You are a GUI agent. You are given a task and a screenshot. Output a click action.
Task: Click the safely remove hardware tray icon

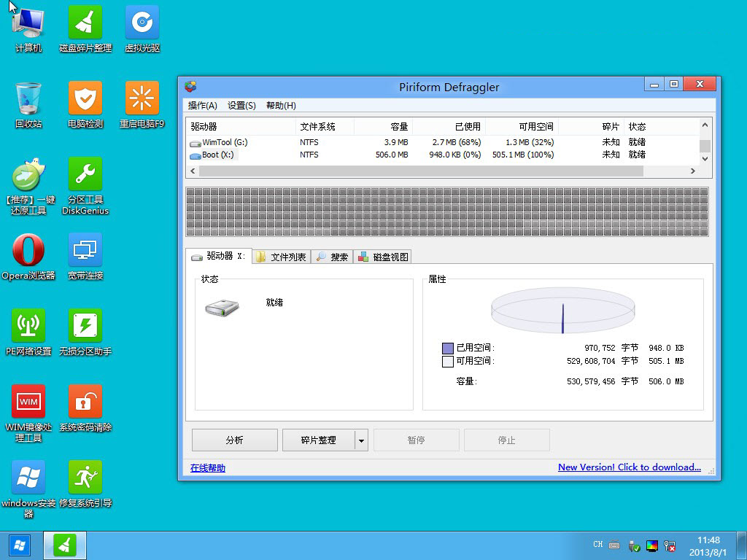[634, 545]
